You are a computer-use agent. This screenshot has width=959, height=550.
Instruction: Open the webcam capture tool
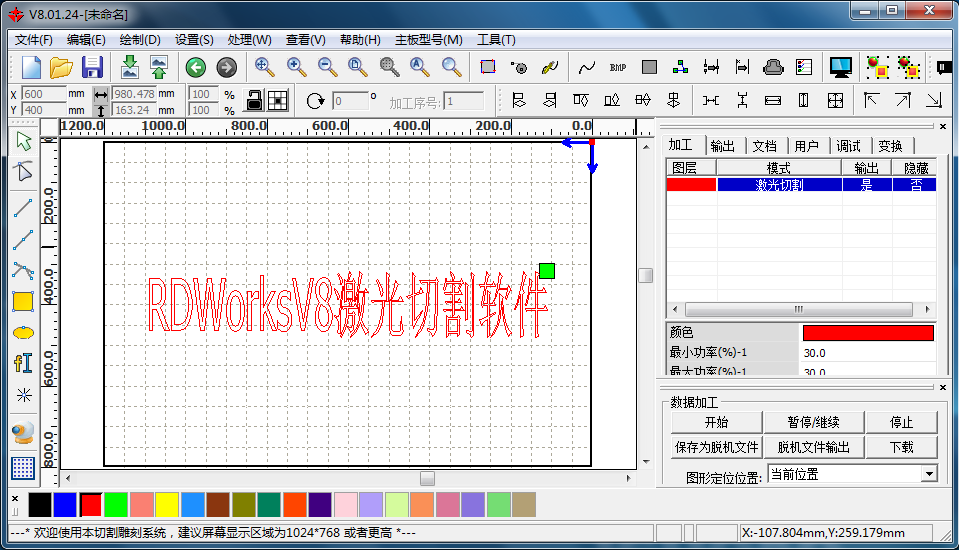tap(23, 433)
